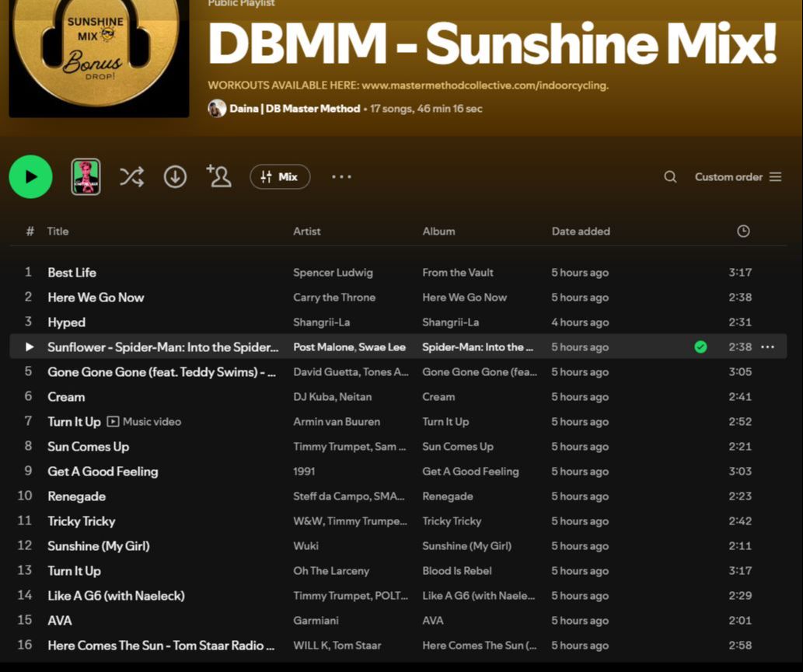Image resolution: width=803 pixels, height=672 pixels.
Task: Open artist Post Malone
Action: pos(323,347)
